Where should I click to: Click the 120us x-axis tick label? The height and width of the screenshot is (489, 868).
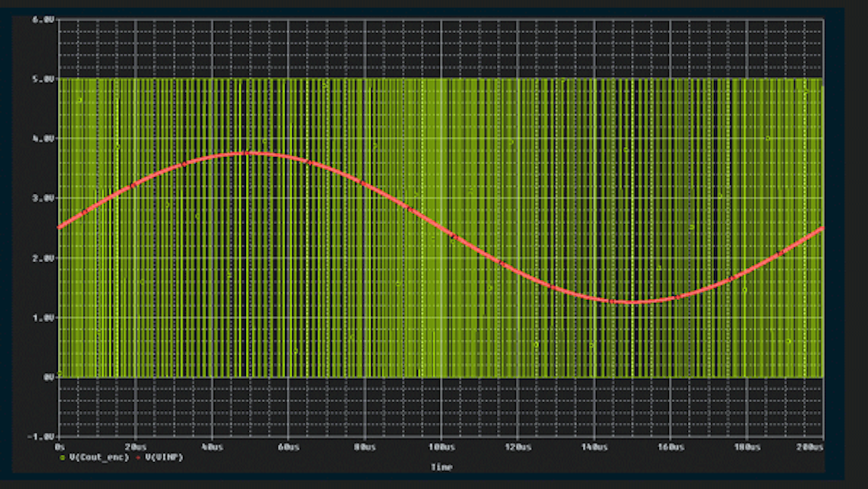tap(518, 448)
